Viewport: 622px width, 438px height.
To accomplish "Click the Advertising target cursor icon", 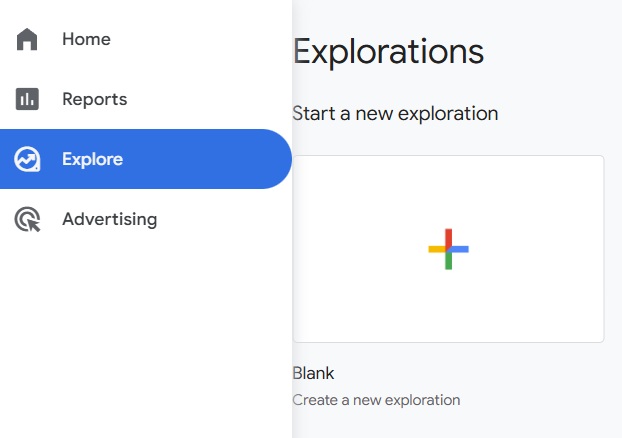I will pos(27,219).
